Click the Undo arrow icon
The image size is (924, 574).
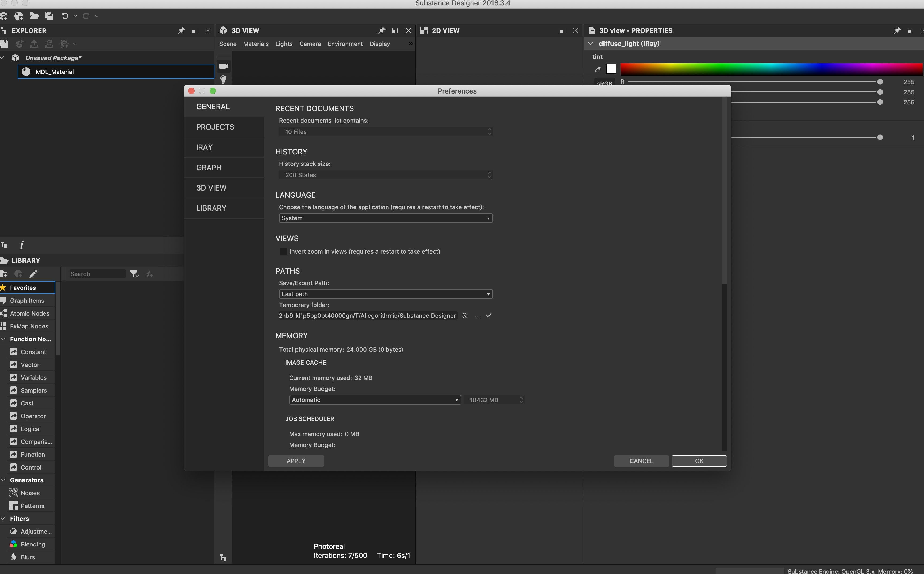tap(65, 16)
